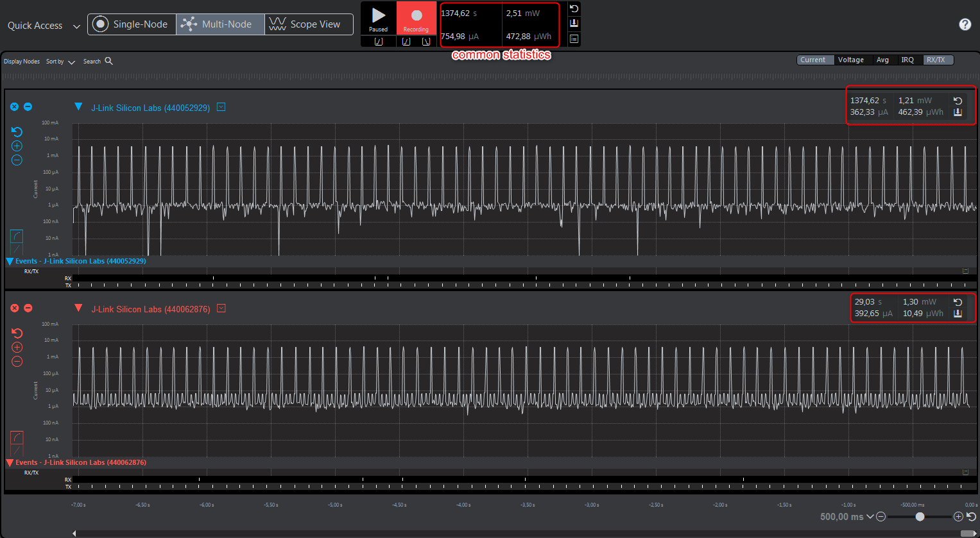
Task: Click the Search magnifier icon
Action: tap(108, 61)
